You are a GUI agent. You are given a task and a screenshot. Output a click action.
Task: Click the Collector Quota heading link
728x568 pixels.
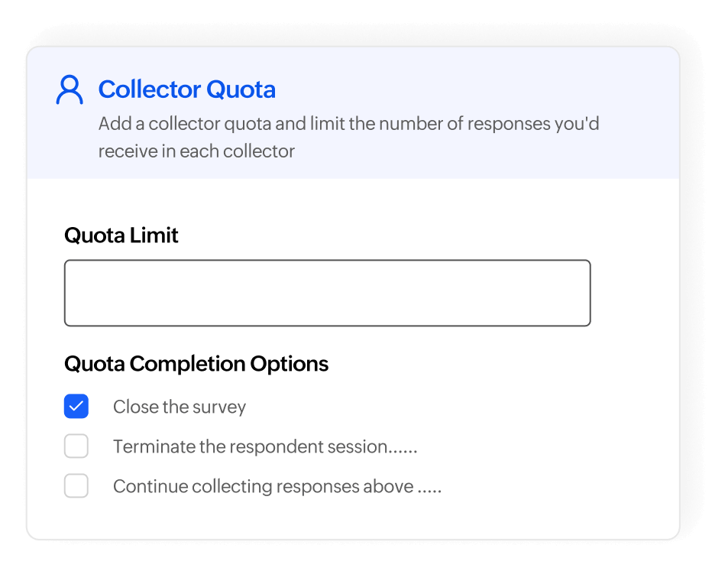pos(186,89)
